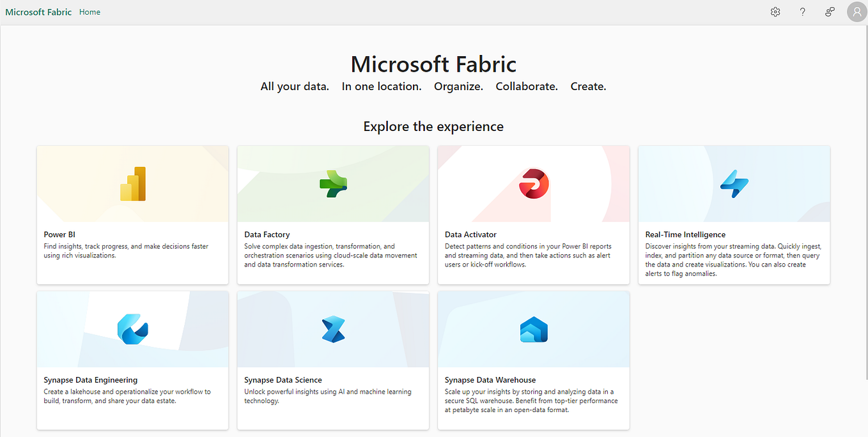The image size is (868, 437).
Task: Select the Power BI bar-chart logo
Action: point(133,184)
